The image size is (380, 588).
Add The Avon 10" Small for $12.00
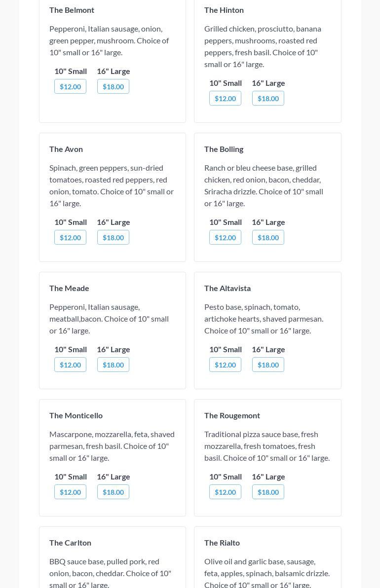(70, 238)
